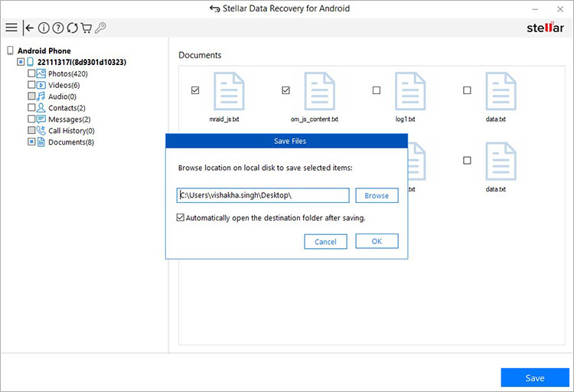
Task: Click the Messages chat icon
Action: (41, 119)
